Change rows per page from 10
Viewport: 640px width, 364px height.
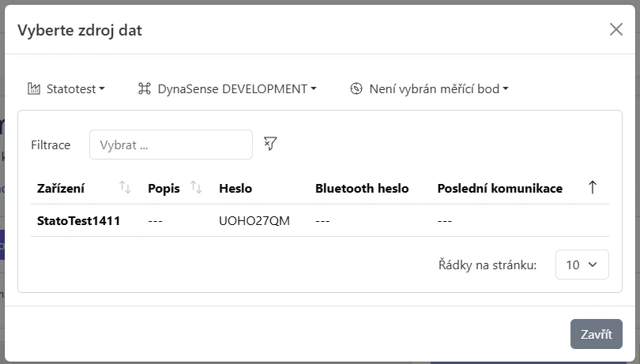click(582, 265)
